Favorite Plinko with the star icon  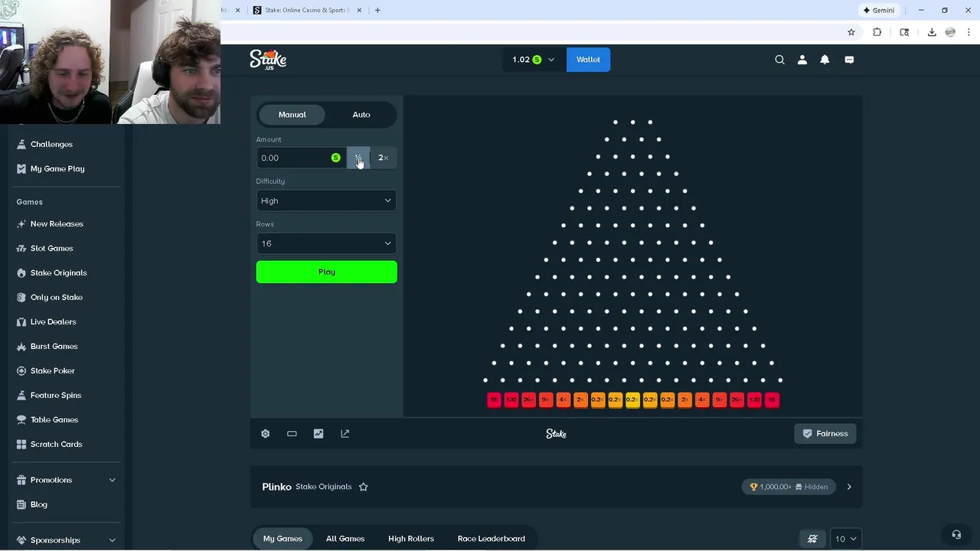364,487
